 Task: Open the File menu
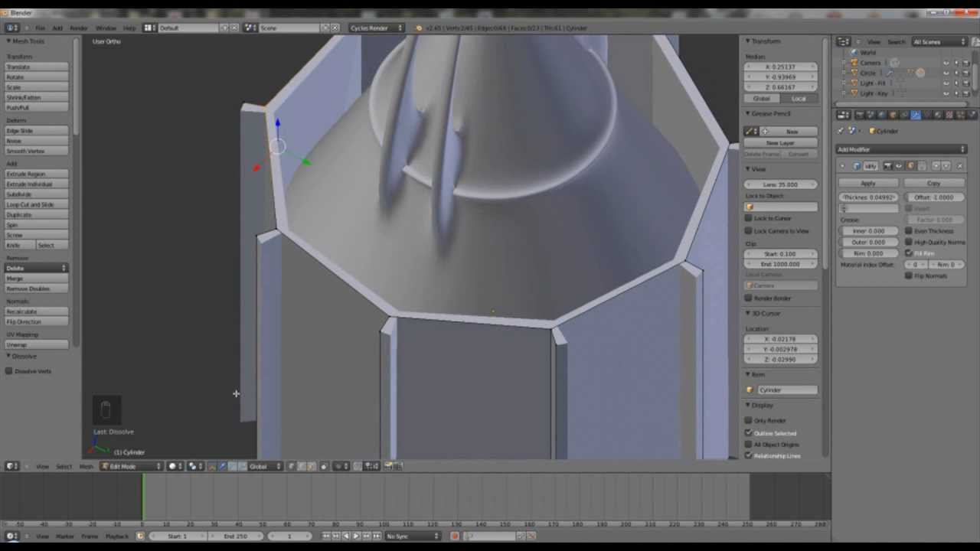pos(40,28)
